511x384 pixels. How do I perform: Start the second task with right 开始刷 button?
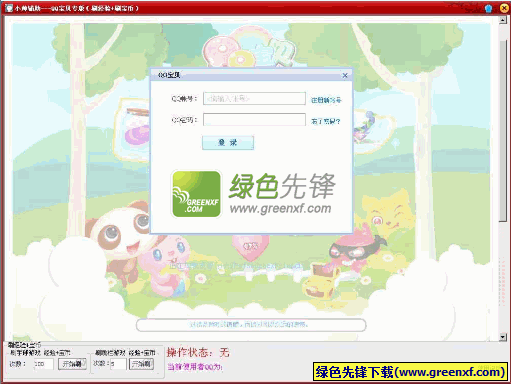(142, 363)
